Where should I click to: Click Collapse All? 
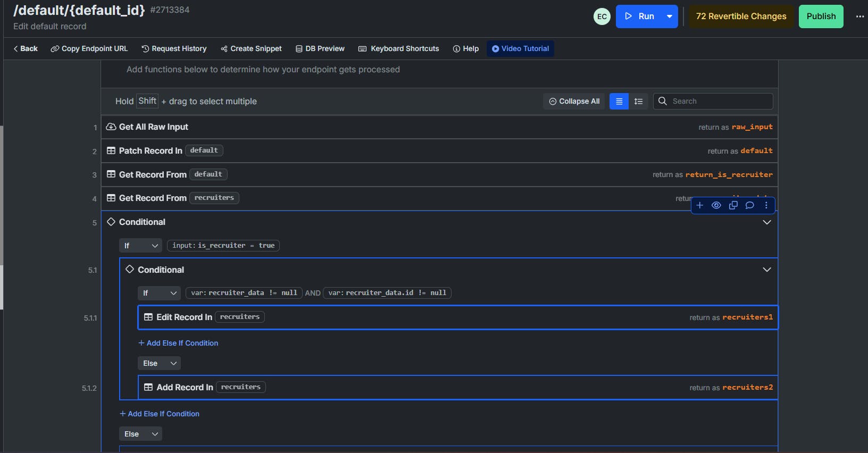tap(574, 101)
